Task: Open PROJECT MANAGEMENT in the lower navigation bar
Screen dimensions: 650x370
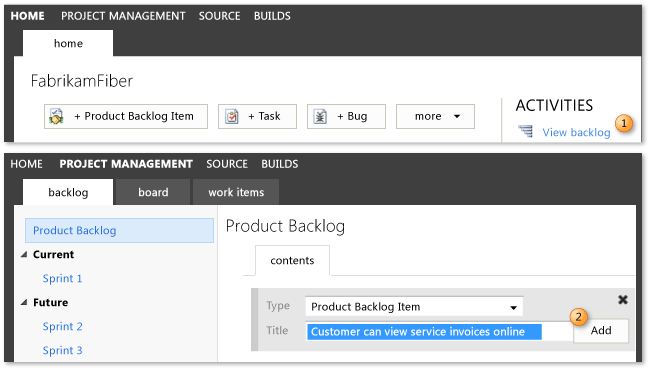Action: tap(126, 164)
